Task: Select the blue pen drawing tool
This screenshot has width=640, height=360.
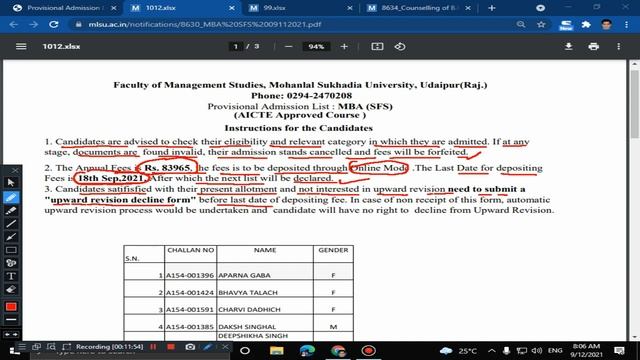Action: tap(11, 198)
